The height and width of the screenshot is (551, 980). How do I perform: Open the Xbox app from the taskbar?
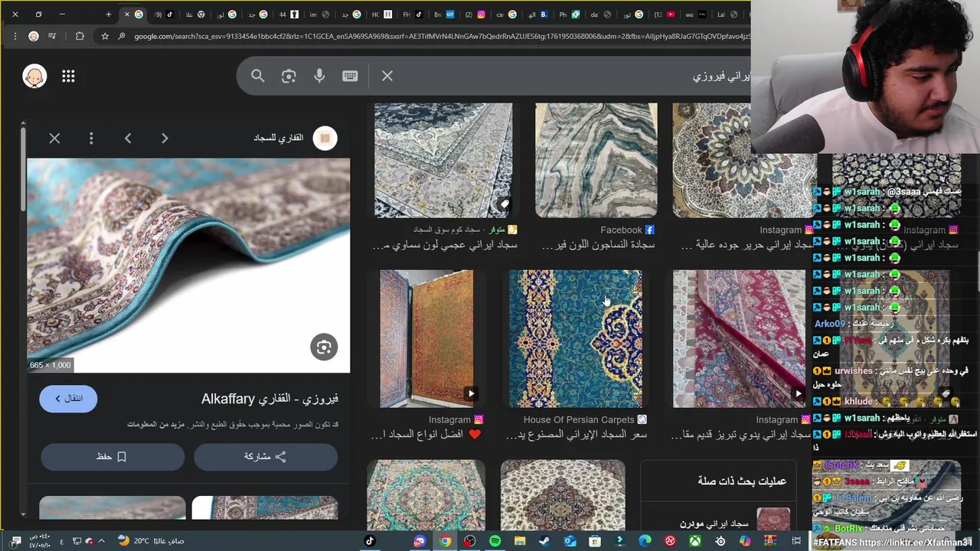(x=695, y=541)
